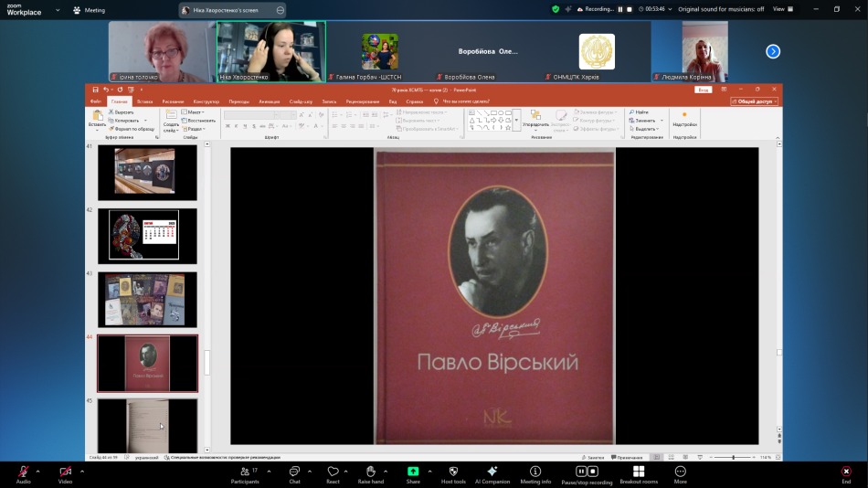Image resolution: width=868 pixels, height=488 pixels.
Task: Toggle microphone with Audio button
Action: point(23,472)
